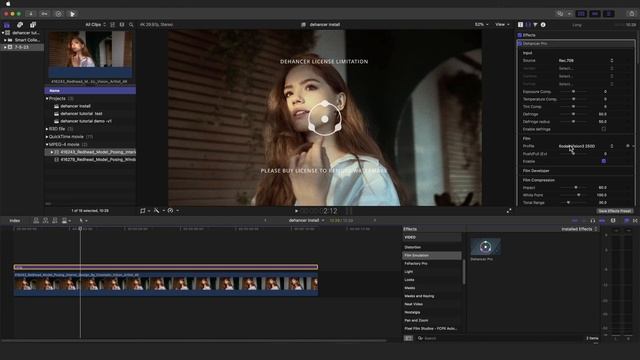640x360 pixels.
Task: Open viewer zoom percentage dropdown
Action: coord(481,24)
